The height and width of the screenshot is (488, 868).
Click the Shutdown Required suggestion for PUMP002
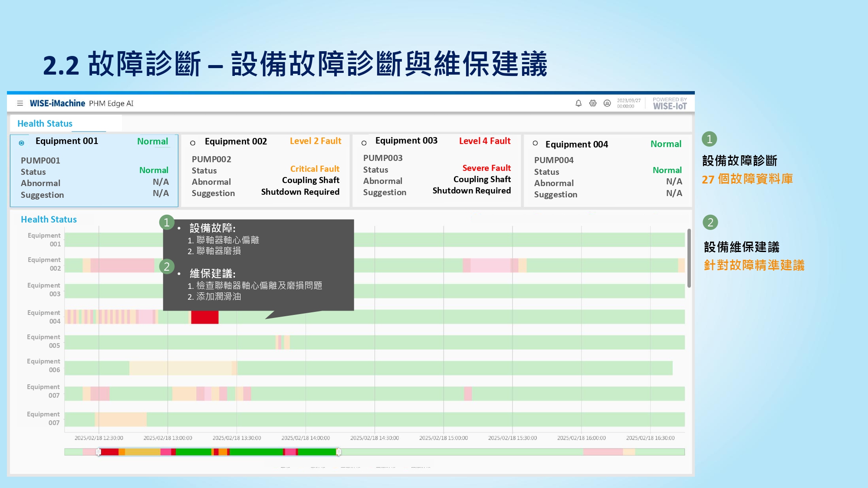(x=300, y=192)
